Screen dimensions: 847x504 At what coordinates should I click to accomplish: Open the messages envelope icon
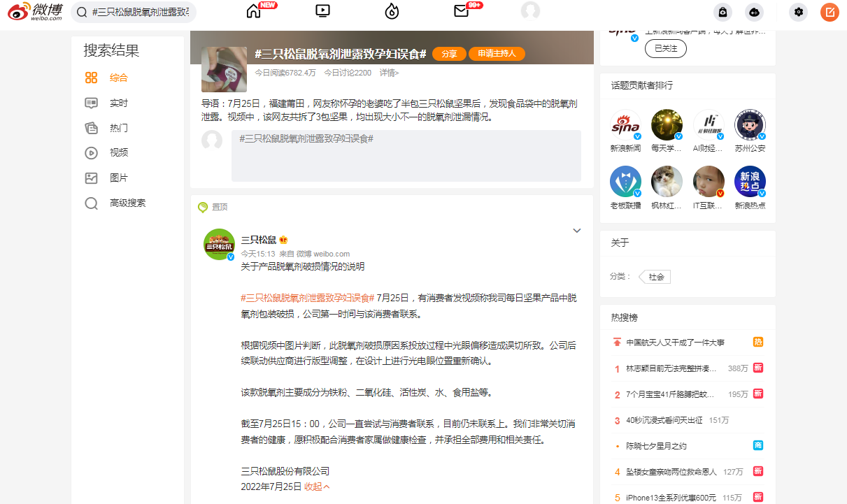point(461,11)
